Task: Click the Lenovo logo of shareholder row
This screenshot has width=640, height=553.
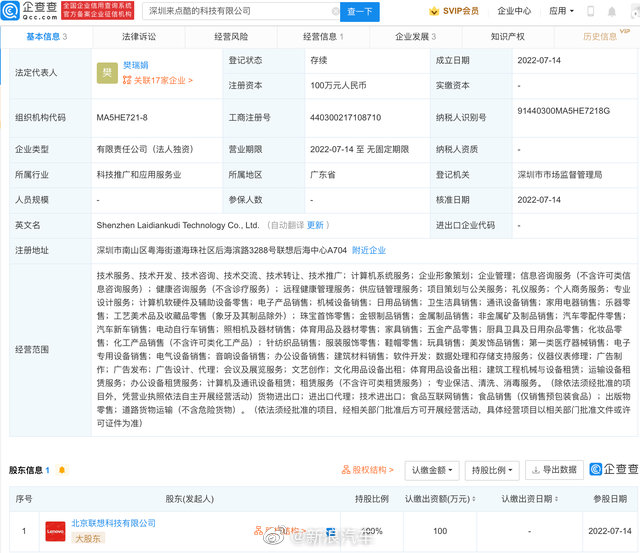Action: tap(55, 531)
